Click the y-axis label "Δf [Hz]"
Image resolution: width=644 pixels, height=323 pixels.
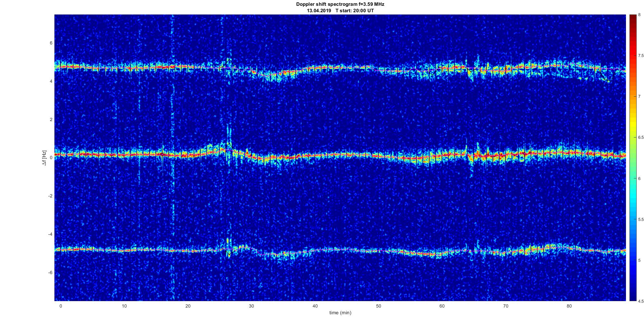click(44, 158)
